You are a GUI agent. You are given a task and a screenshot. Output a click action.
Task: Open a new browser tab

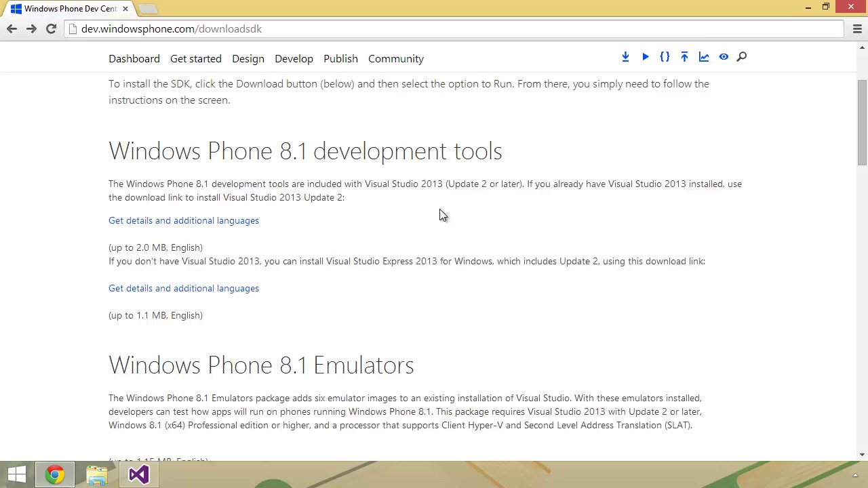point(148,9)
